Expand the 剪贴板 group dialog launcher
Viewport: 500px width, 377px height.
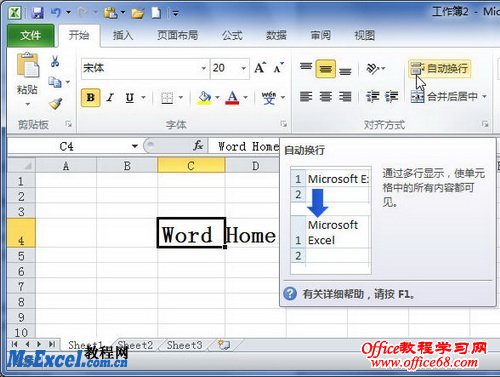69,124
